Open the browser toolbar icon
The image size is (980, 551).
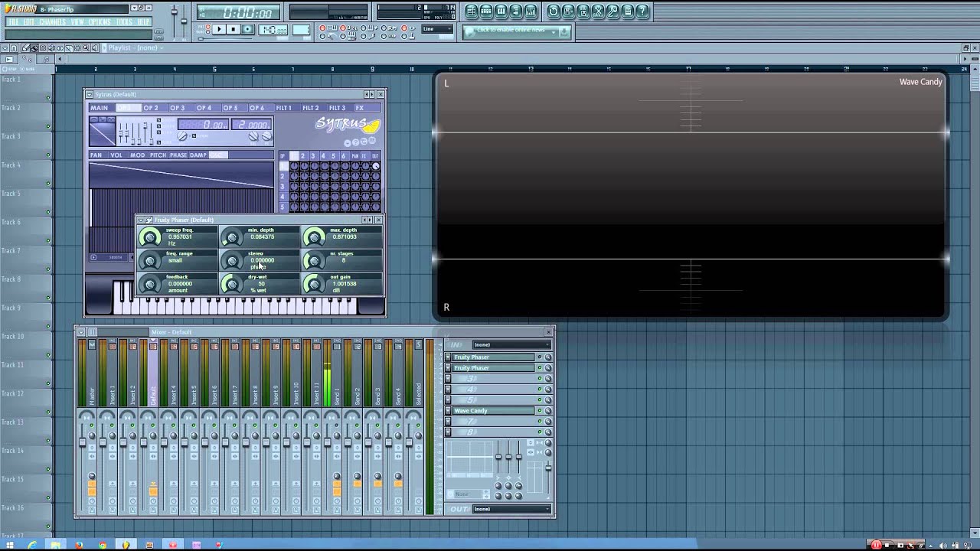(x=516, y=11)
